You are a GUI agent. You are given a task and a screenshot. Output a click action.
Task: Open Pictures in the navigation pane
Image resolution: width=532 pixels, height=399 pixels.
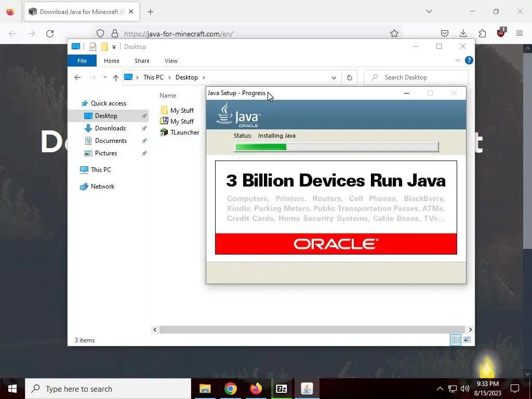[106, 153]
